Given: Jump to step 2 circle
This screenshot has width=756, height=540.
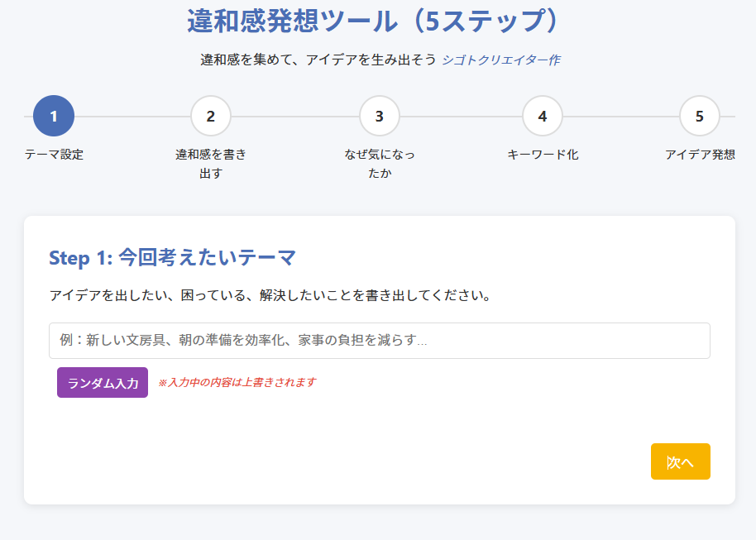Looking at the screenshot, I should tap(211, 116).
